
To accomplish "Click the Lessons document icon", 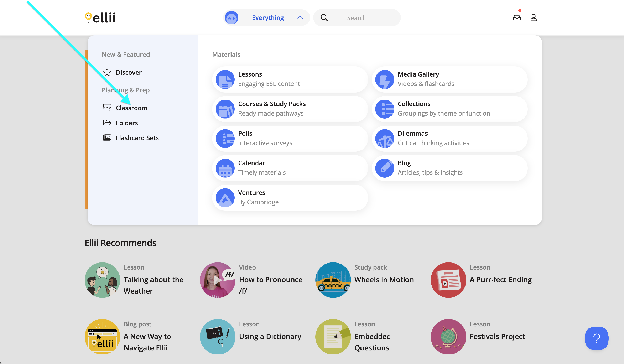I will pos(225,79).
